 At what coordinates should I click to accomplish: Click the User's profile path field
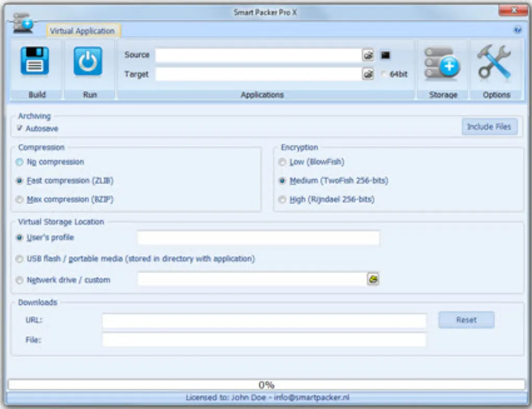point(258,238)
